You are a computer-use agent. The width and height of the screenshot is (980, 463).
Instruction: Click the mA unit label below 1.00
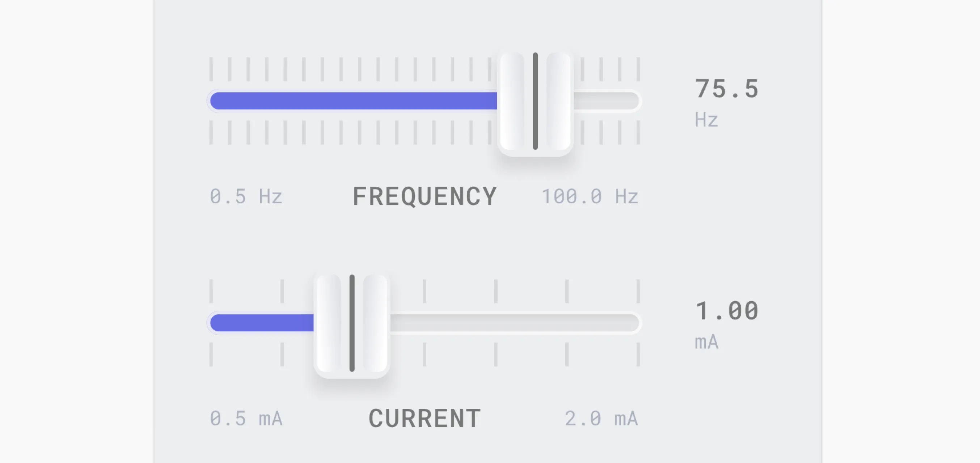[706, 342]
